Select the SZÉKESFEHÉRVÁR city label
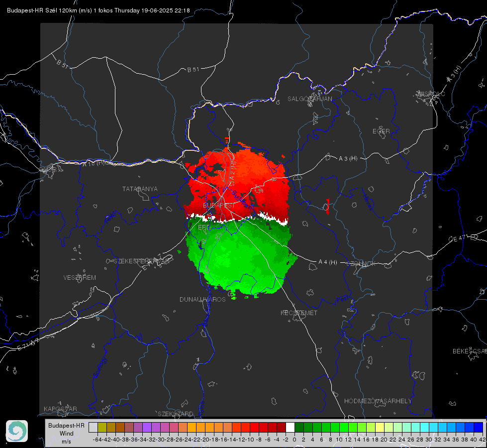The height and width of the screenshot is (448, 487). click(x=142, y=261)
